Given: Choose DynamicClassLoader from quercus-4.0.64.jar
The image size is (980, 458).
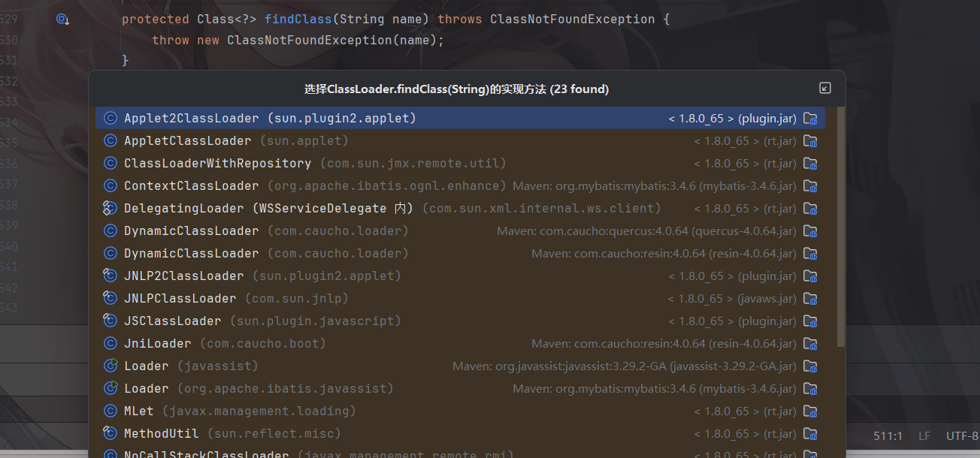Looking at the screenshot, I should click(x=191, y=231).
